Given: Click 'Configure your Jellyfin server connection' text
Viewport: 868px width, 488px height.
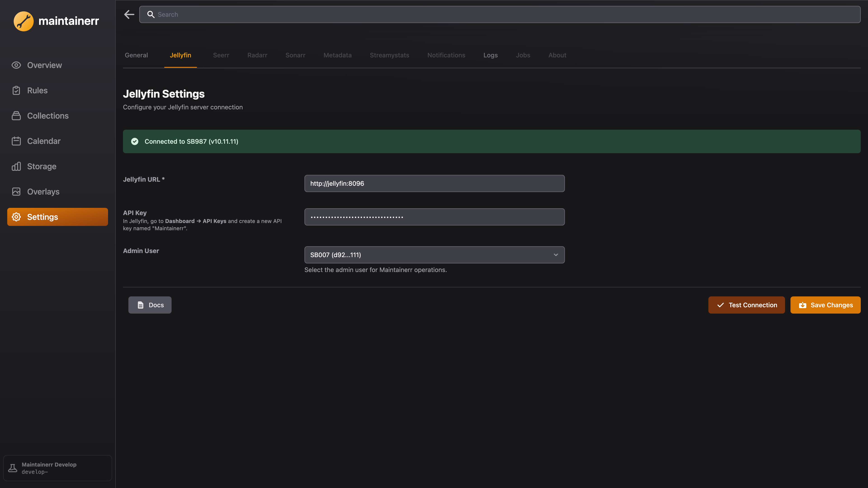Looking at the screenshot, I should [x=183, y=107].
